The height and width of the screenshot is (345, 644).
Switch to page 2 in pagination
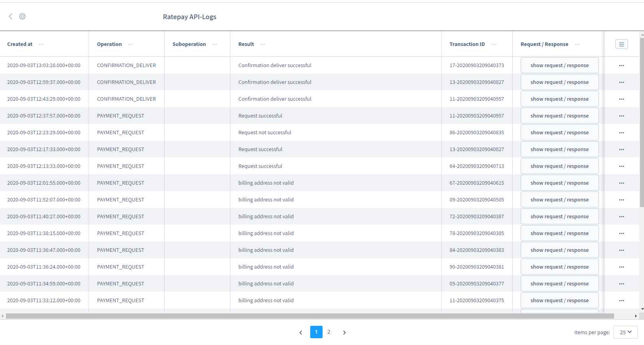coord(329,332)
